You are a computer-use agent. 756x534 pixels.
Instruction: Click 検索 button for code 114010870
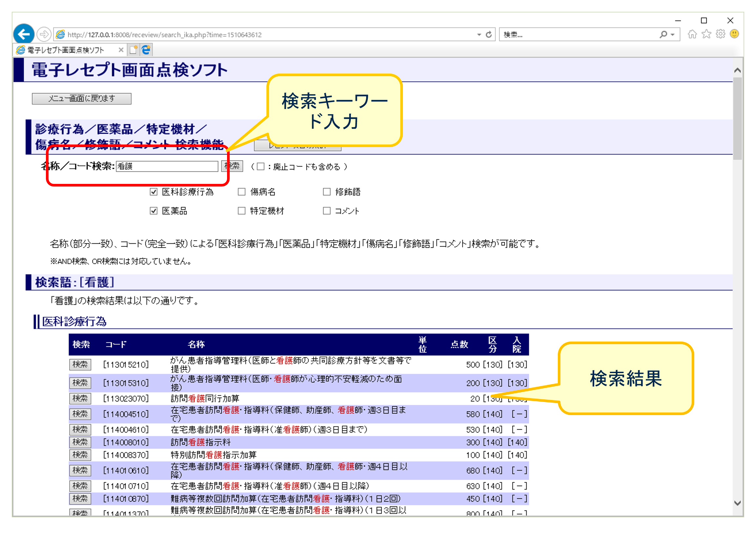pos(80,499)
